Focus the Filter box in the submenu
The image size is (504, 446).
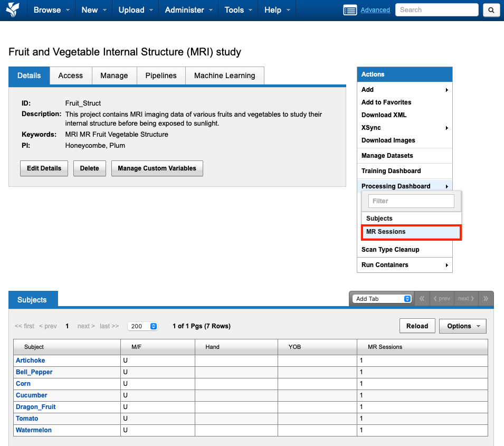point(411,201)
